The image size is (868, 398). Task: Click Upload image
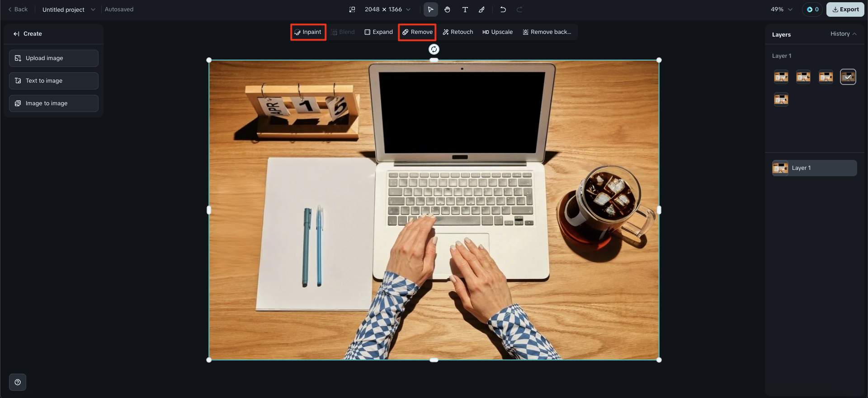[x=54, y=58]
